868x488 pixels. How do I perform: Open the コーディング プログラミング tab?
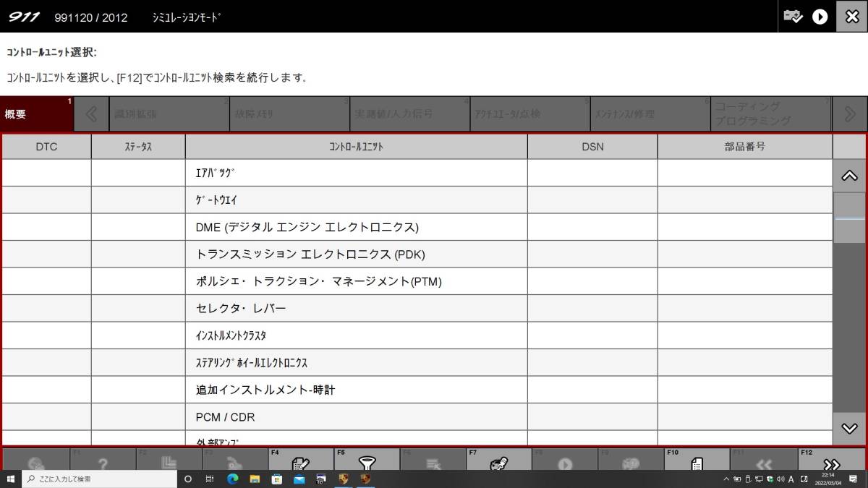(771, 114)
